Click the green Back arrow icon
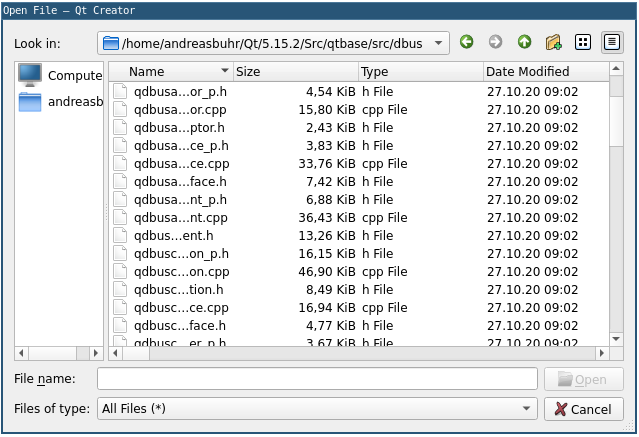This screenshot has width=639, height=437. 467,43
